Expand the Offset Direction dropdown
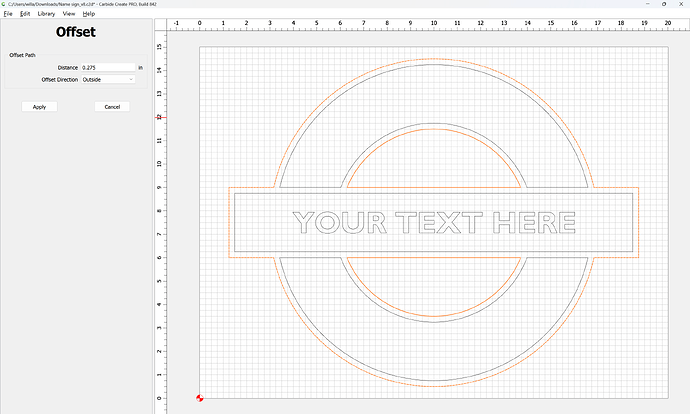 pyautogui.click(x=107, y=79)
